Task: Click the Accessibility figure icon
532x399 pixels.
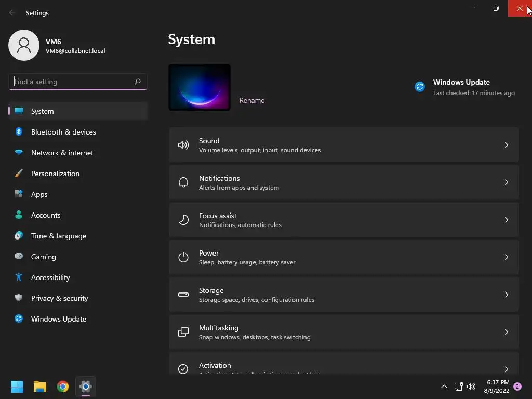Action: click(19, 277)
